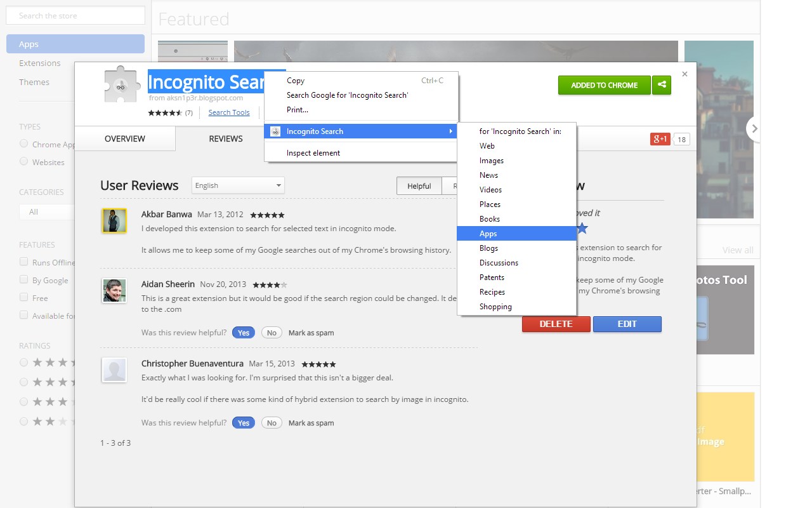Click the +1 count of 18
Screen dimensions: 812x508
point(681,140)
